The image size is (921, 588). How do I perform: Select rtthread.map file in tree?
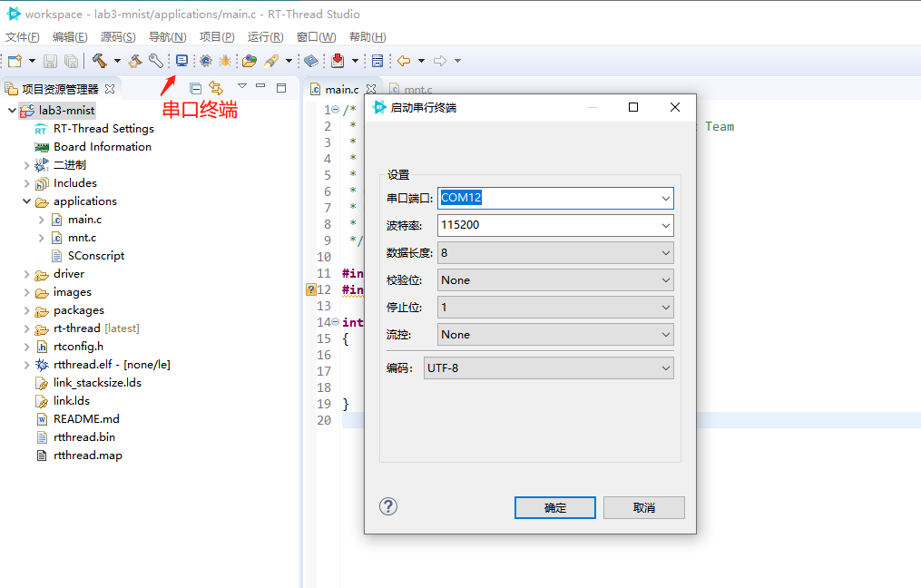[87, 456]
